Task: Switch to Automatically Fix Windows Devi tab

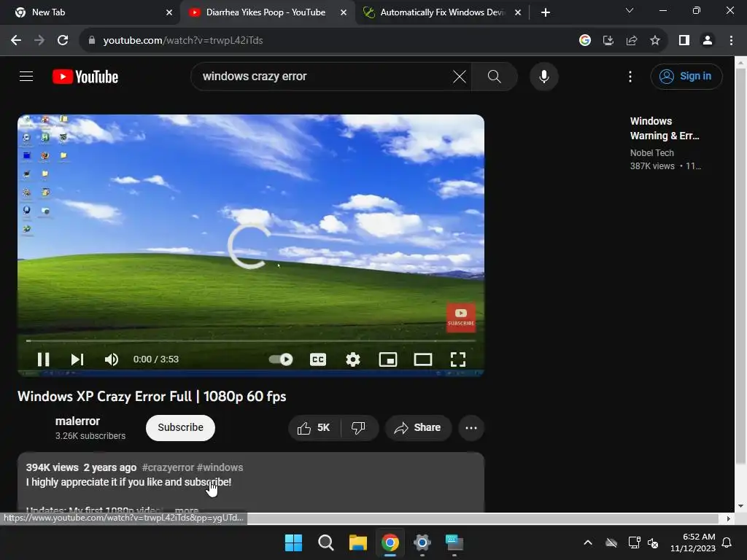Action: 441,12
